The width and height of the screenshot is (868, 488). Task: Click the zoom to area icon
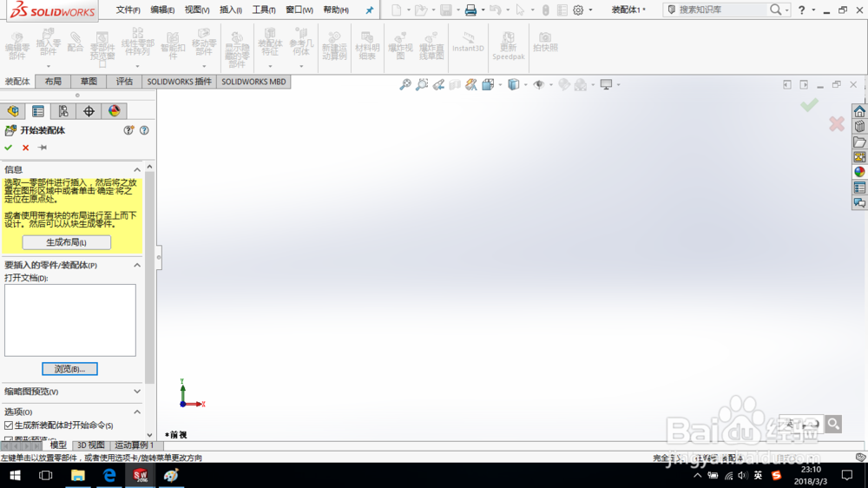(422, 85)
